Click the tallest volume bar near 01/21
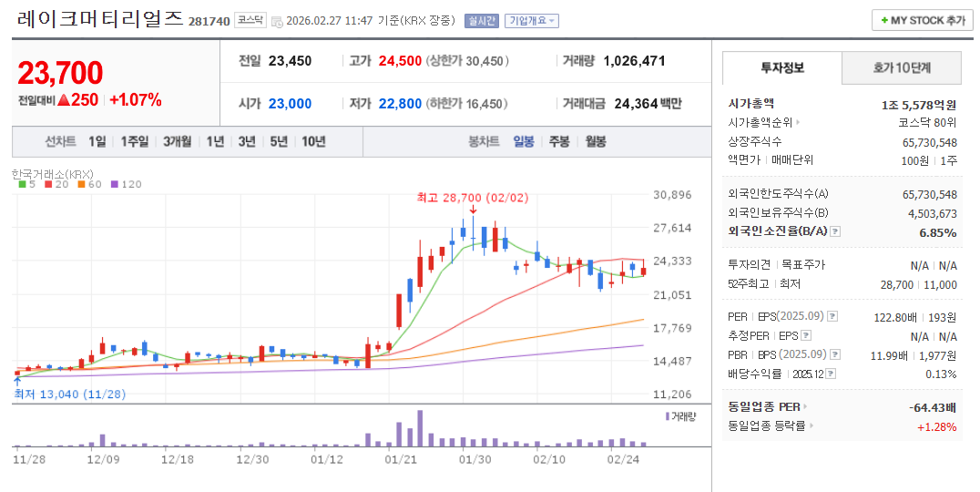 click(420, 428)
